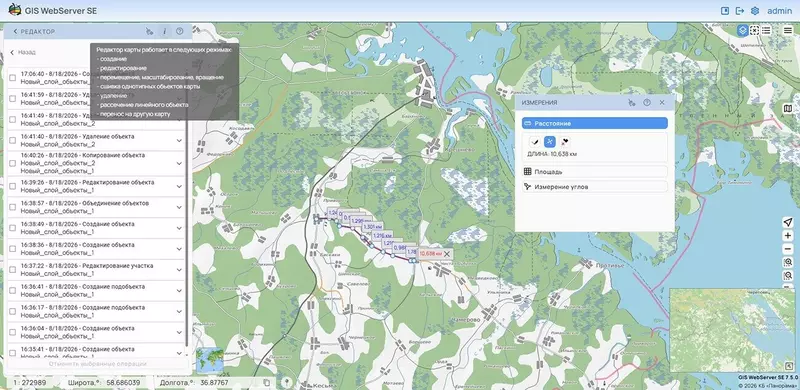
Task: Open the settings gear in top bar
Action: coord(755,11)
